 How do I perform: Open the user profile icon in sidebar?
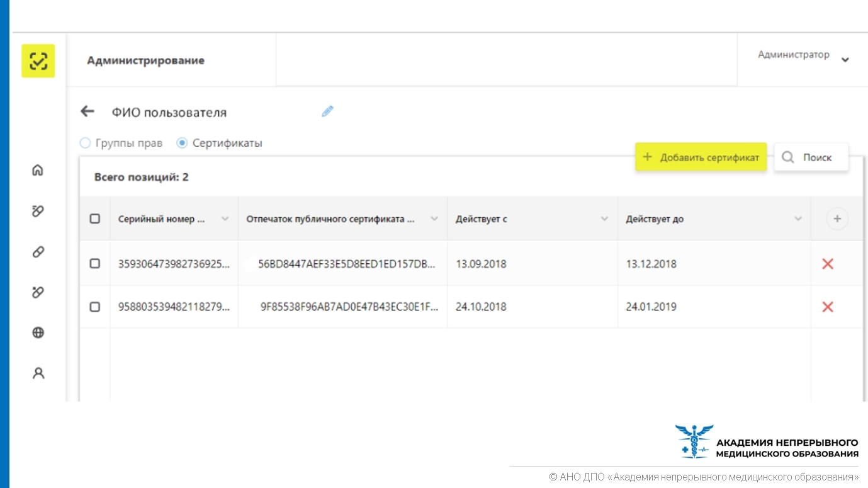(38, 373)
